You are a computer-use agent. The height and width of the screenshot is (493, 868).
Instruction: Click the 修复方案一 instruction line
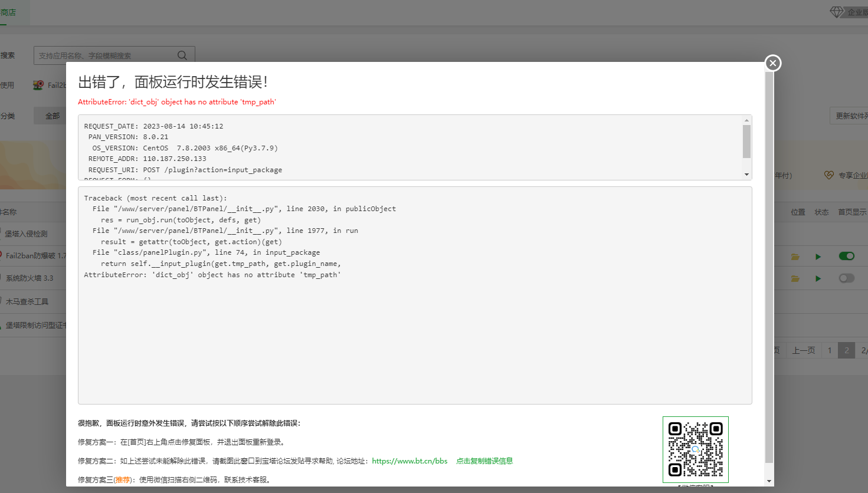point(182,442)
